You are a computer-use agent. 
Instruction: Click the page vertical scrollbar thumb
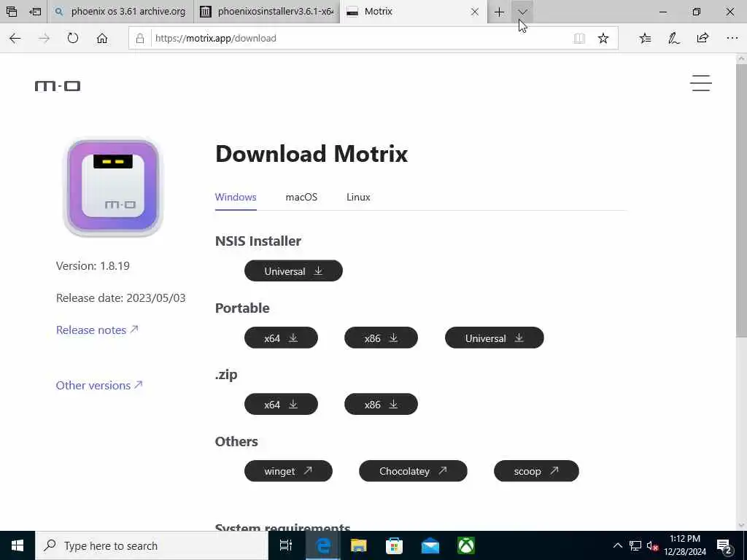741,200
